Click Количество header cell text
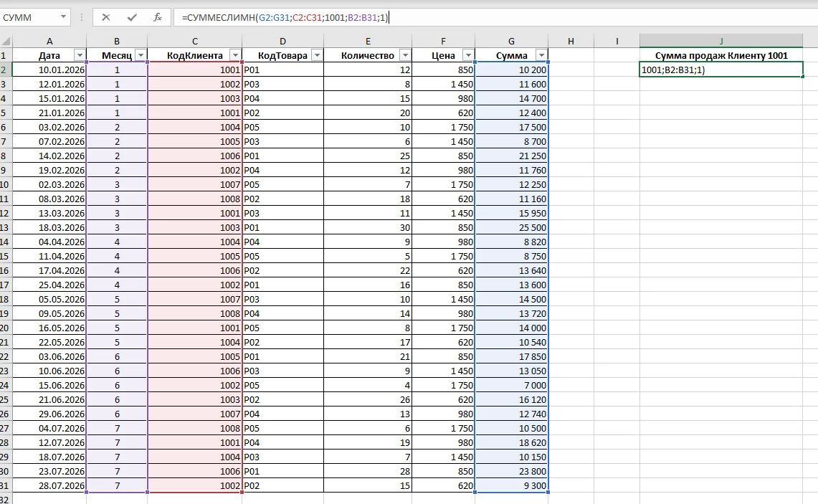Viewport: 818px width, 504px height. click(x=367, y=55)
